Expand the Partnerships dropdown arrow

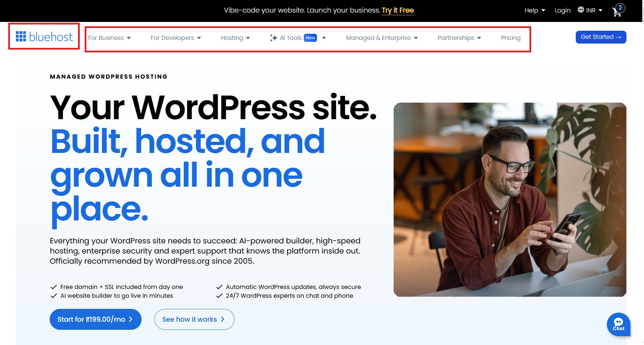pyautogui.click(x=479, y=38)
